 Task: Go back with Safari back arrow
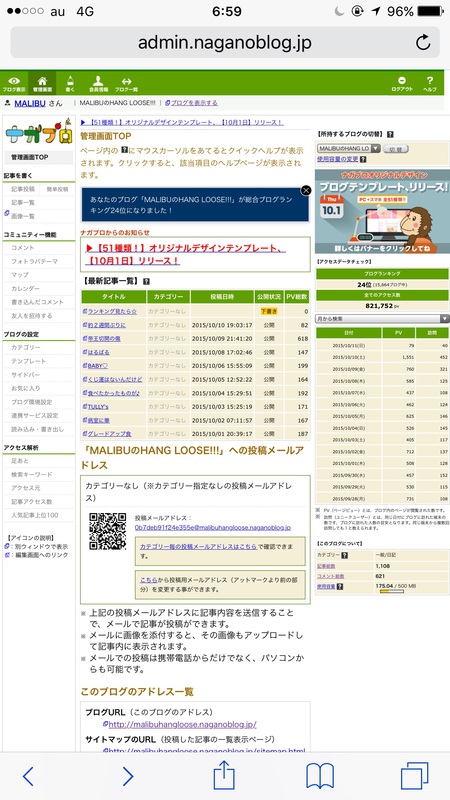(28, 776)
